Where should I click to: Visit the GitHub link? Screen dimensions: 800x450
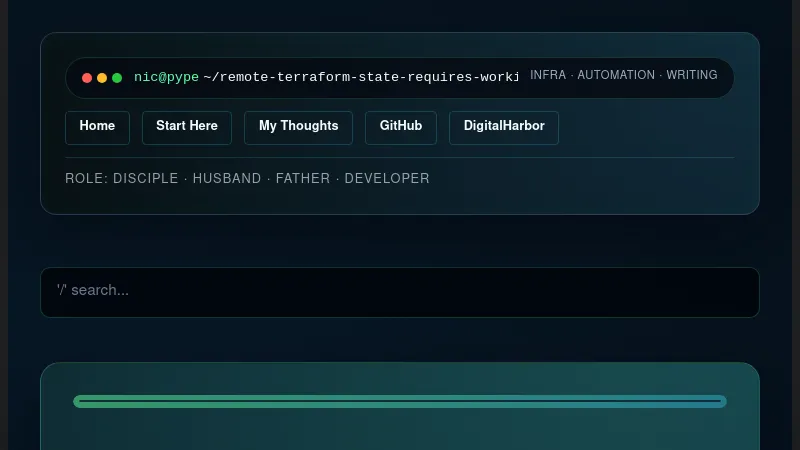tap(401, 127)
